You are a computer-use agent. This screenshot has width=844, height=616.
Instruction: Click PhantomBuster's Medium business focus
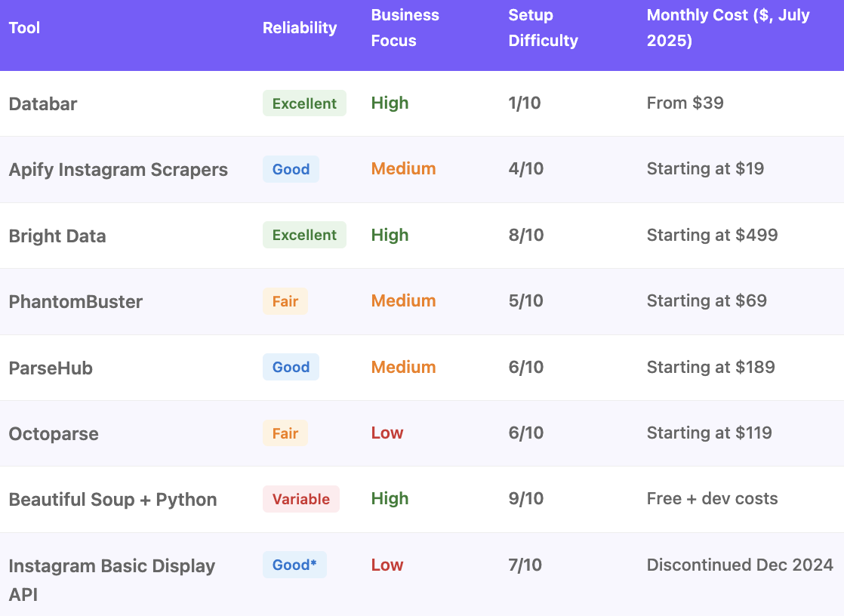(x=403, y=300)
